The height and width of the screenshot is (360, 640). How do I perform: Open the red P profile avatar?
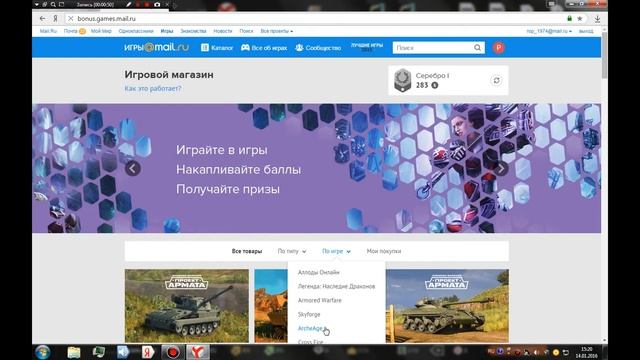point(498,48)
